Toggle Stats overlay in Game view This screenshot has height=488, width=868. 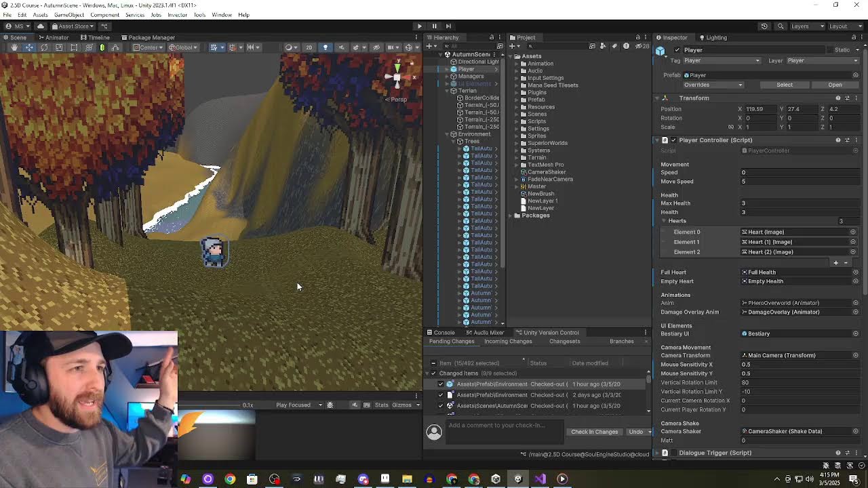click(382, 405)
